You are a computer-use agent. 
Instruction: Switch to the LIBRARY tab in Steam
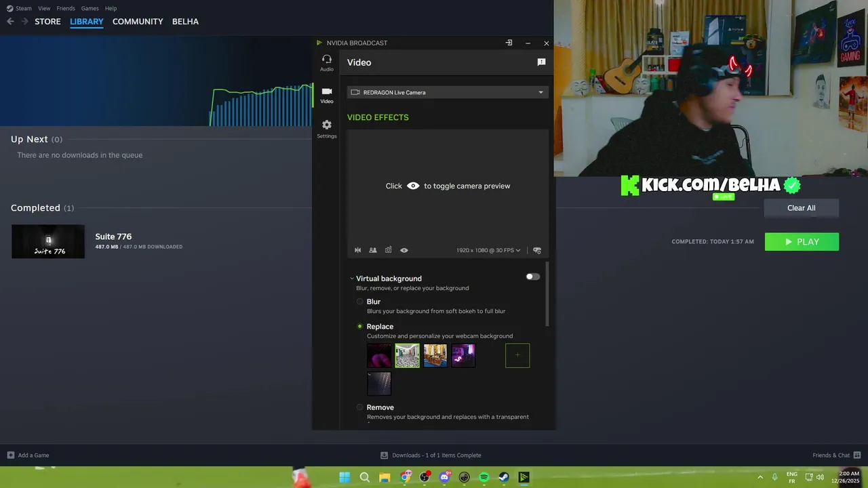pyautogui.click(x=87, y=22)
